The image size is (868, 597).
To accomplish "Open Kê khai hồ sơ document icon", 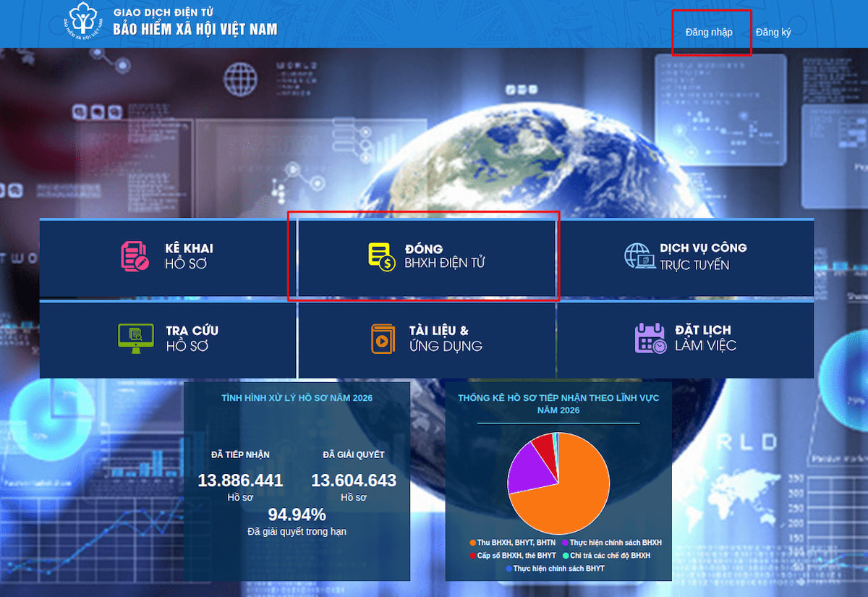I will (135, 256).
